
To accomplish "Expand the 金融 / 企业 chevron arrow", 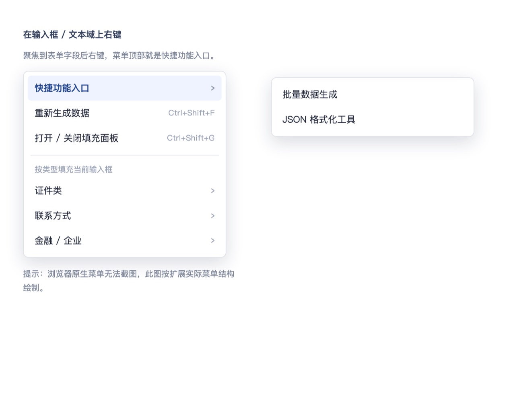I will [x=213, y=241].
